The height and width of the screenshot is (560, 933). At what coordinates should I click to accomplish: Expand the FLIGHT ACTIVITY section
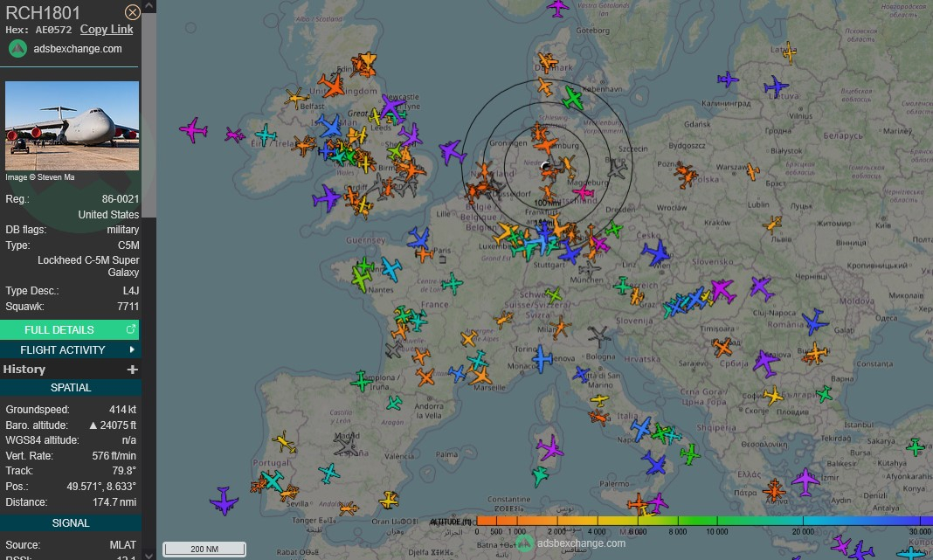70,349
